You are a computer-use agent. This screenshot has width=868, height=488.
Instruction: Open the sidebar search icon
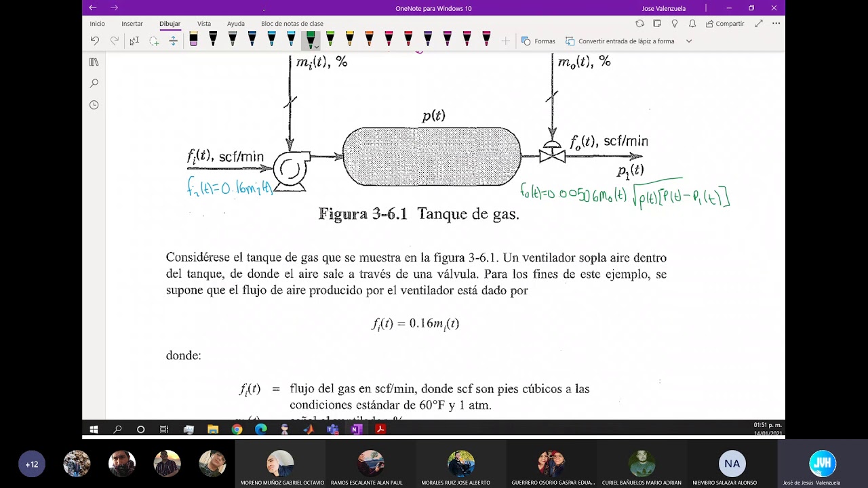94,83
